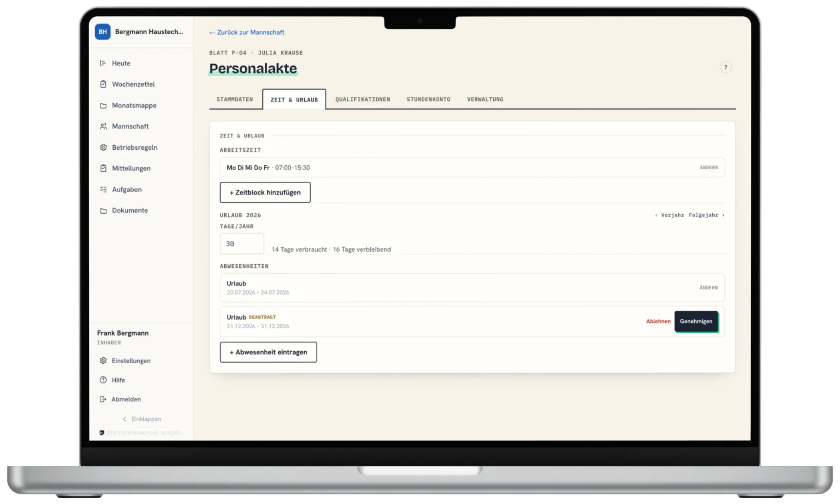Click Aufgaben checklist icon
This screenshot has width=840, height=504.
click(x=103, y=189)
